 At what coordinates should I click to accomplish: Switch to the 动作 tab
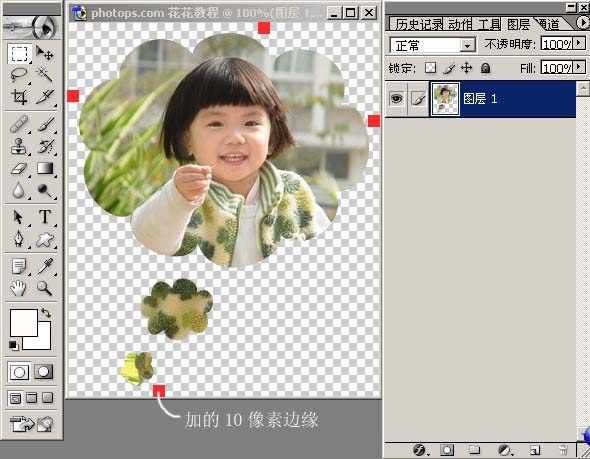[x=460, y=24]
